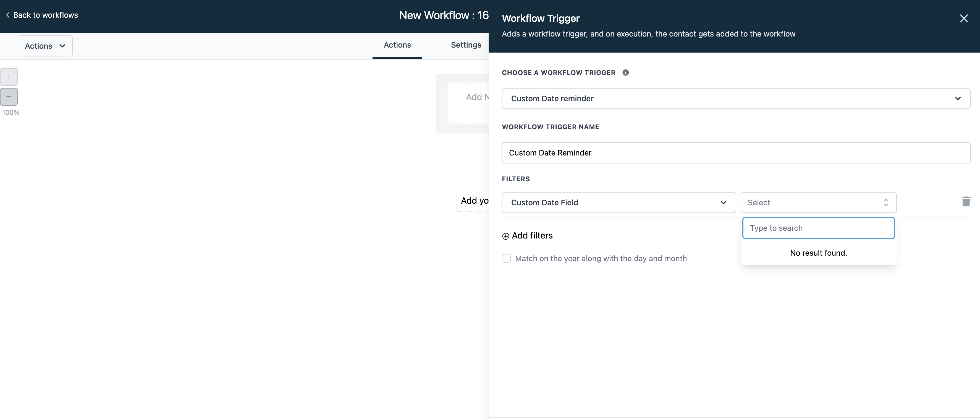Screen dimensions: 980x420
Task: Open the Actions dropdown button at top left
Action: (45, 46)
